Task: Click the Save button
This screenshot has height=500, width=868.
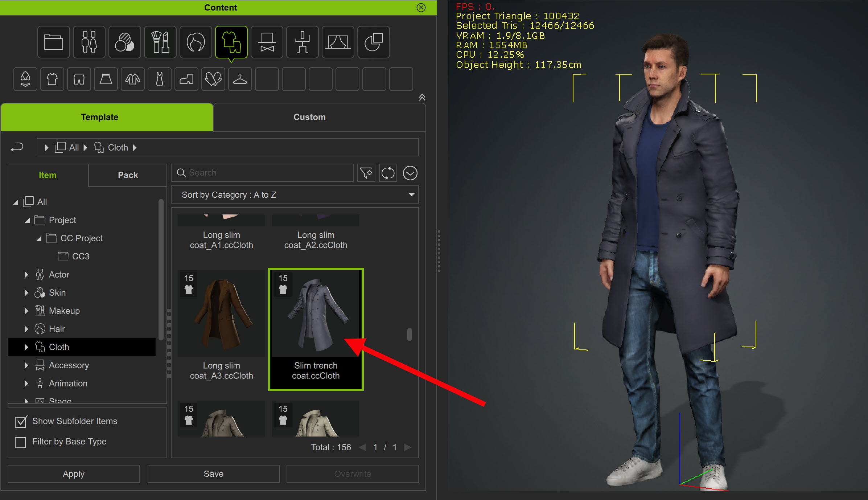Action: tap(213, 474)
